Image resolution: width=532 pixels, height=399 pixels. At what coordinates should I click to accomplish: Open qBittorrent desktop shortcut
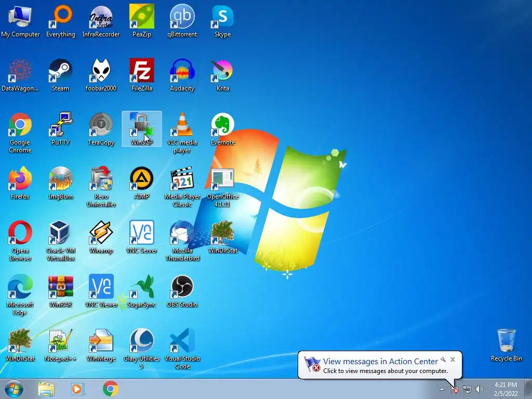pyautogui.click(x=182, y=21)
